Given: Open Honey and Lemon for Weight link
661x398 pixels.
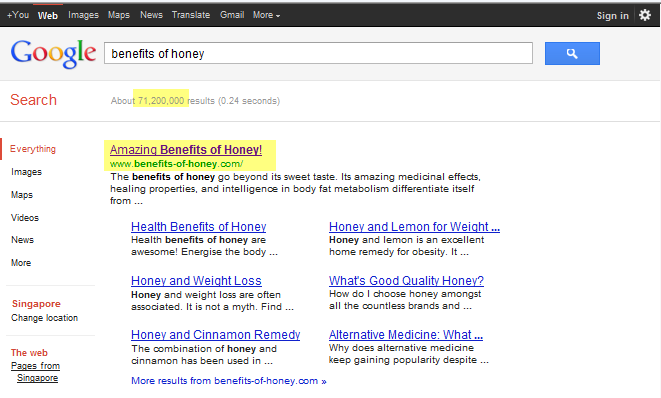Looking at the screenshot, I should tap(414, 227).
